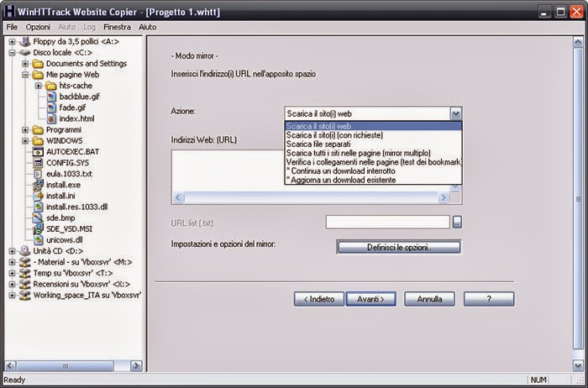
Task: Click the sde.bmp file icon
Action: 38,218
